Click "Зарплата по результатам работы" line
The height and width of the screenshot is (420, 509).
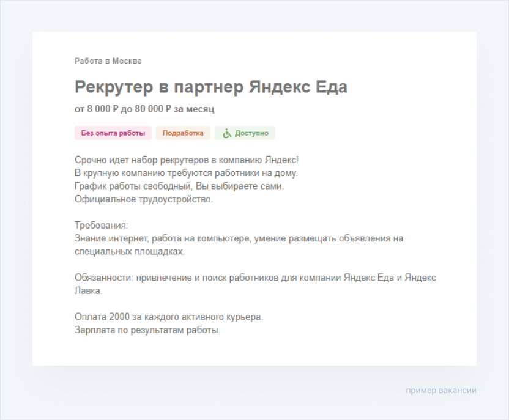tap(147, 330)
